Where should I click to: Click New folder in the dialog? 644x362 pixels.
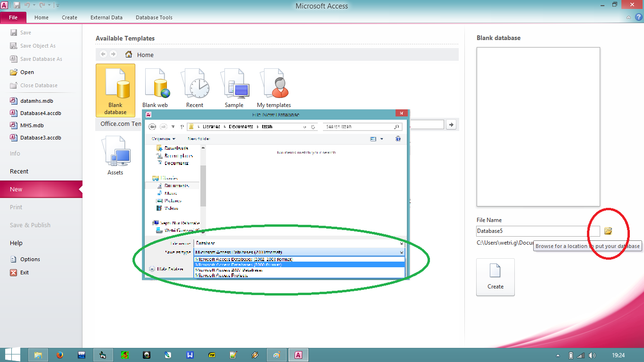[x=198, y=139]
